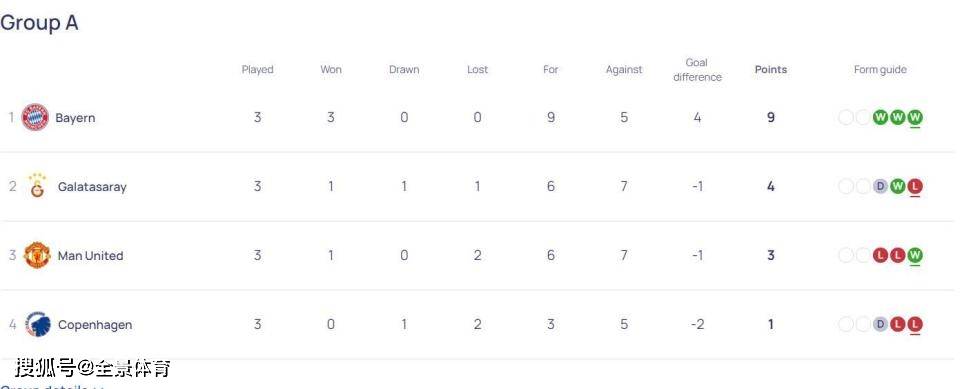Select Man United's green W form badge
This screenshot has width=960, height=389.
pos(915,255)
